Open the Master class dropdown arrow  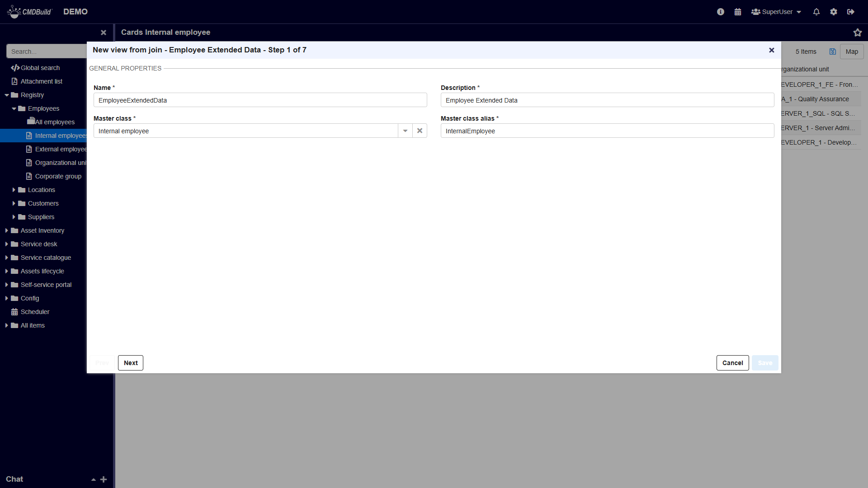(405, 131)
